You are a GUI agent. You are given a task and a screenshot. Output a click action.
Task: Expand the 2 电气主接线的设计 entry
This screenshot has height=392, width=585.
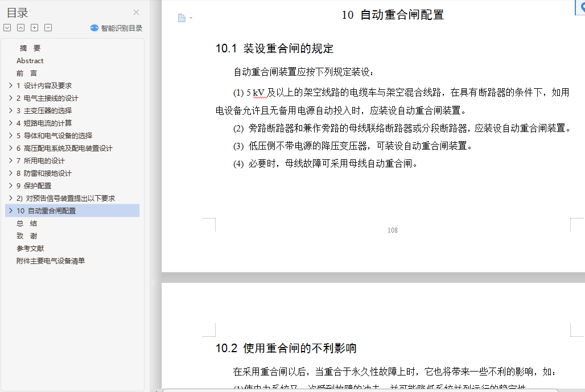pyautogui.click(x=10, y=98)
